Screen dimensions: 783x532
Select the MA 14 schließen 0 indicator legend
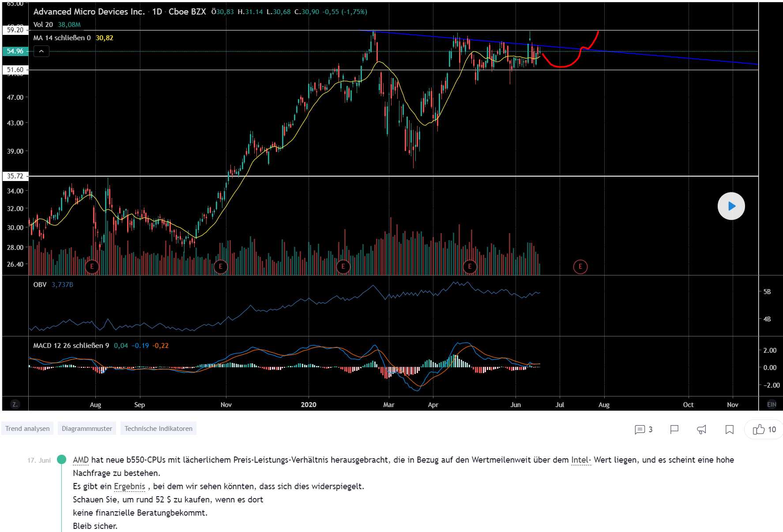pyautogui.click(x=62, y=38)
